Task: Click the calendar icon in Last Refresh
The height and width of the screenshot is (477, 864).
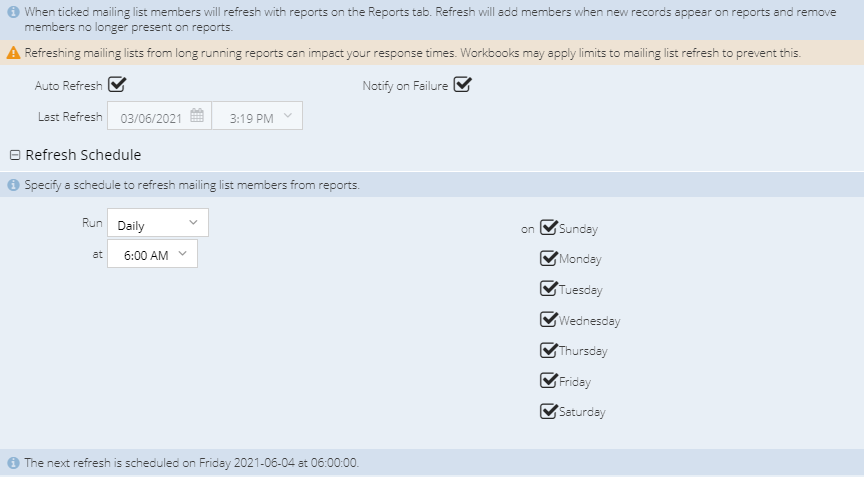Action: tap(197, 116)
